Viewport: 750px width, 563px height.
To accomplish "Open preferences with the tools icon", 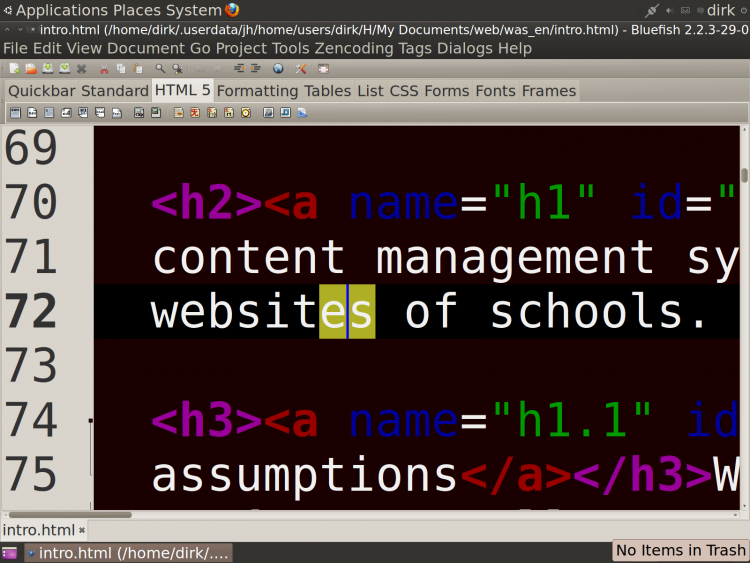I will 301,69.
